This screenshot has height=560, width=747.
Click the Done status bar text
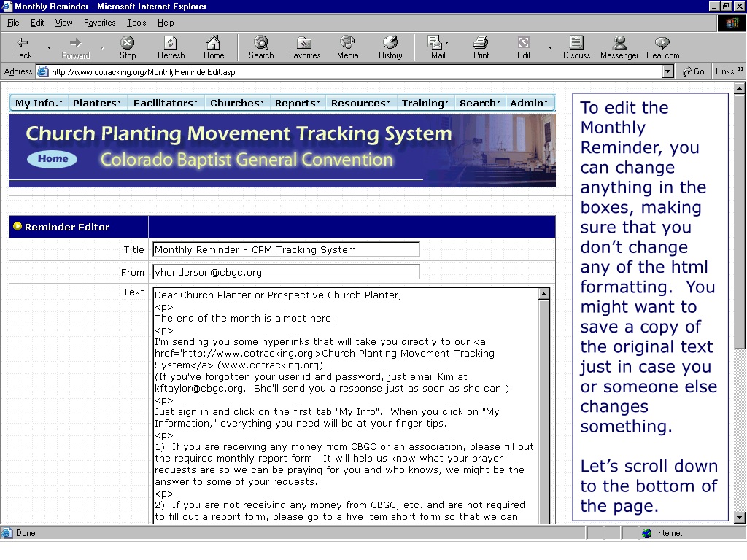(26, 533)
